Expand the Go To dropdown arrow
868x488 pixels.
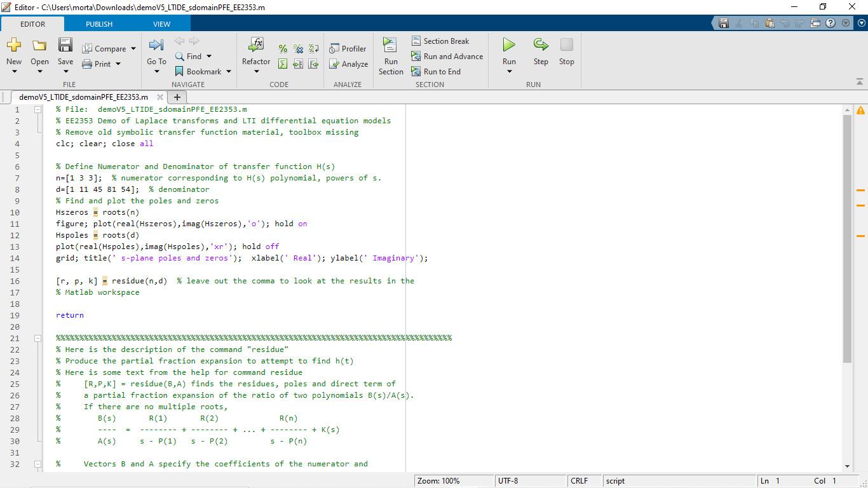pyautogui.click(x=156, y=71)
